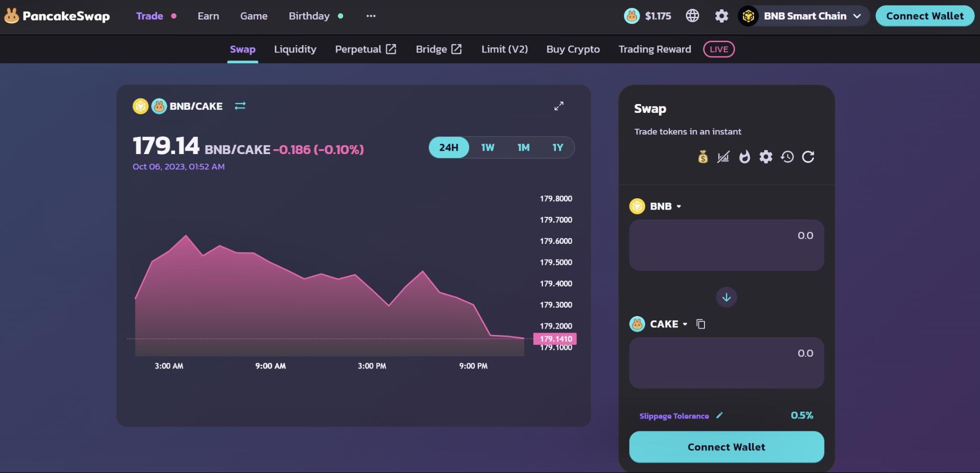Click the CAKE icon in chart header
Viewport: 980px width, 473px height.
pos(159,106)
